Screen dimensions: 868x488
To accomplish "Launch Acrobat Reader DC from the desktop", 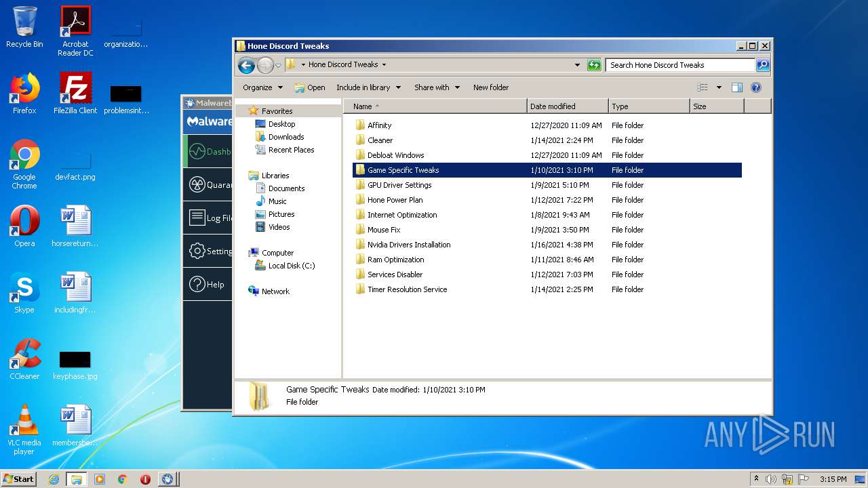I will (75, 30).
